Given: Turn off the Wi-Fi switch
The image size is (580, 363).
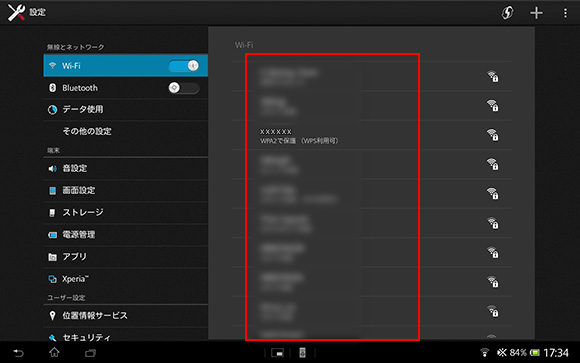Looking at the screenshot, I should (184, 65).
